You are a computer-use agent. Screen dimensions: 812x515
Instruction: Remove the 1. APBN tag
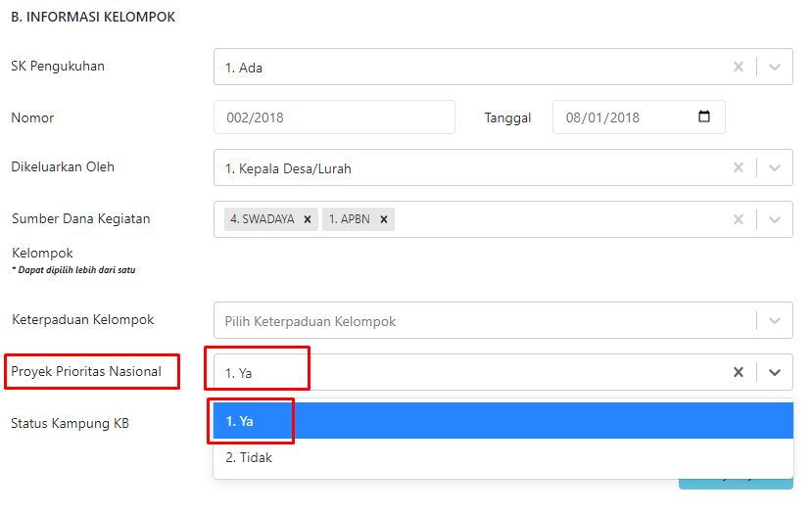click(x=384, y=219)
